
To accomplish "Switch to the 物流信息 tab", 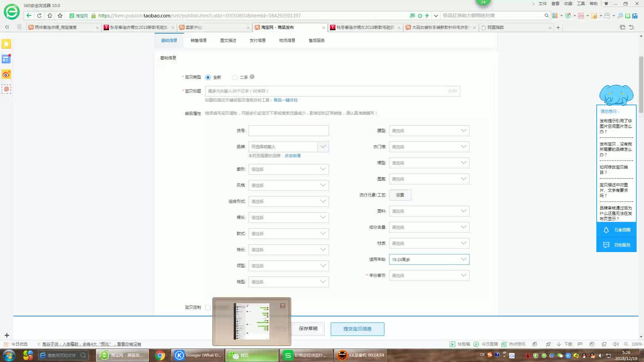I will point(287,41).
